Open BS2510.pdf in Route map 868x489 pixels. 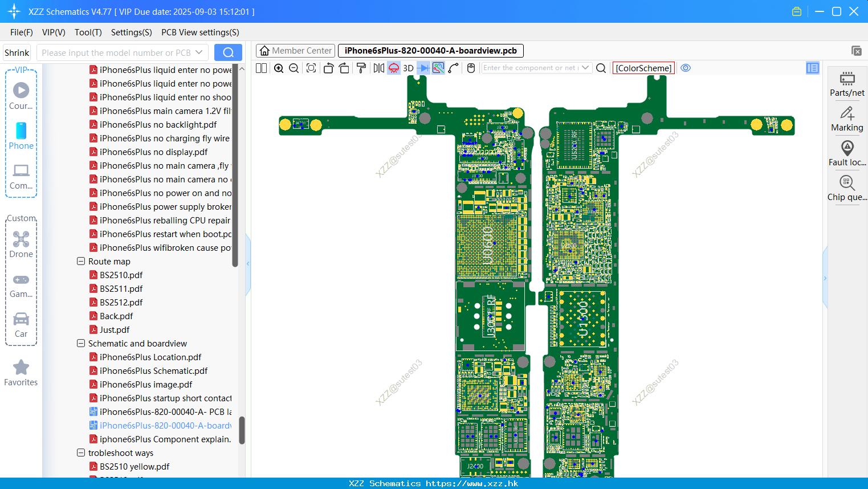coord(121,275)
